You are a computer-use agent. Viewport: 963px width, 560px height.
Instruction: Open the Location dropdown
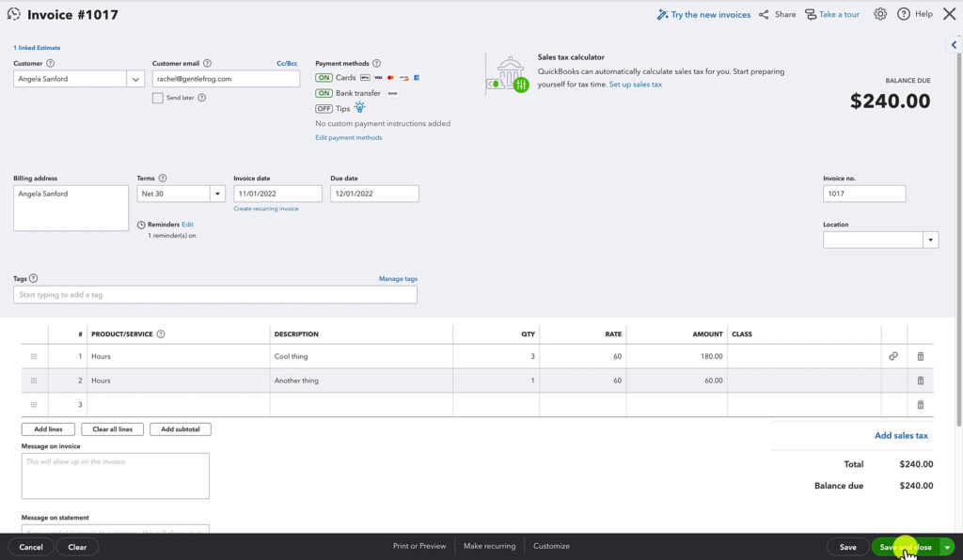(930, 240)
